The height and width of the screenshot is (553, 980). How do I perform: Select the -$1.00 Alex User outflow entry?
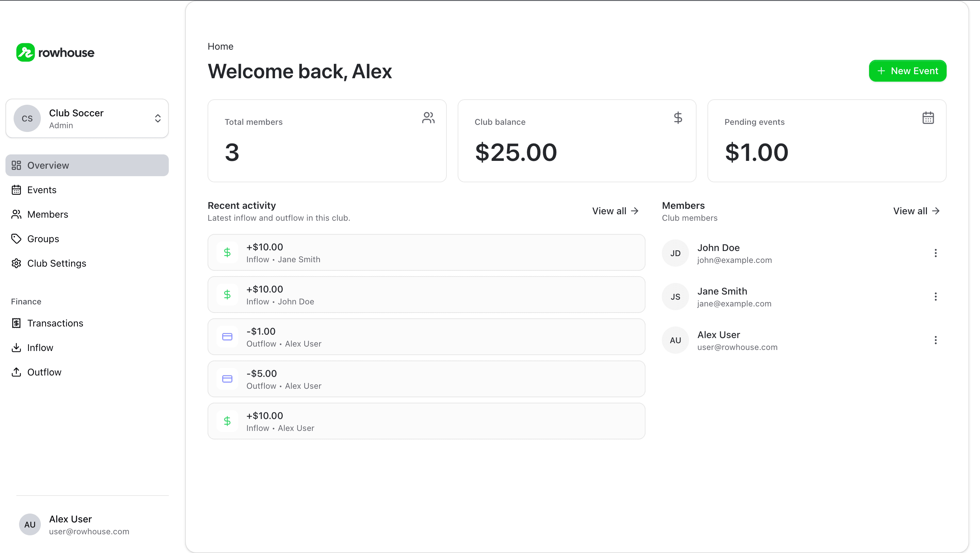(426, 337)
